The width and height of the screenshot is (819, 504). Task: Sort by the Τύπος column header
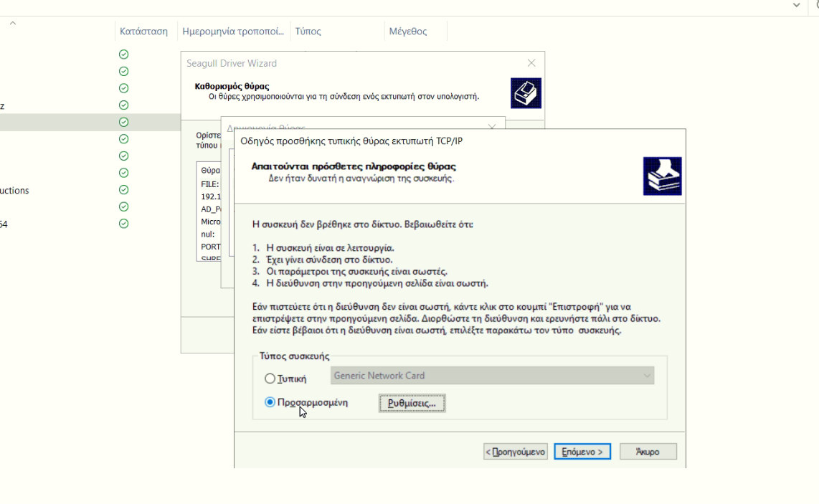coord(308,32)
